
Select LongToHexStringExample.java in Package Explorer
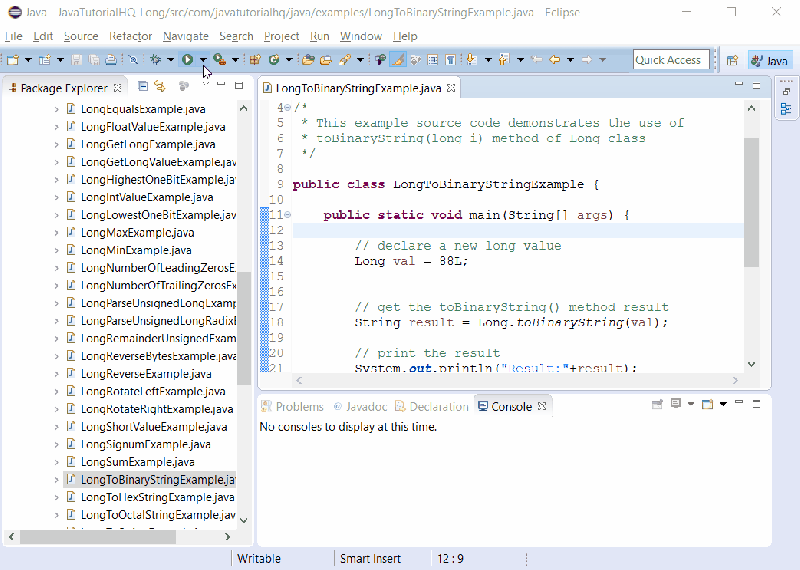[158, 498]
